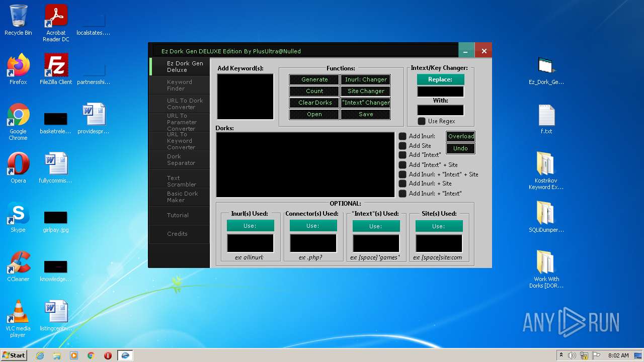
Task: Select the partnersshi desktop file
Action: pos(94,74)
